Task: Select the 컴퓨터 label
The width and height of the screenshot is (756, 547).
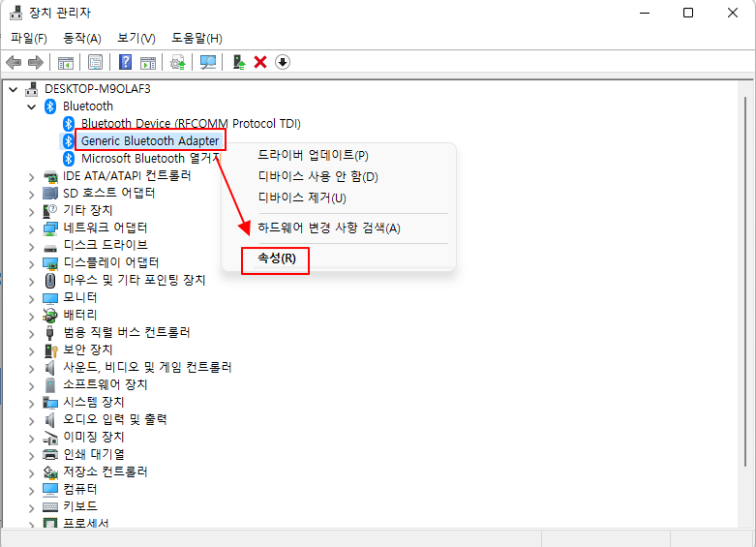Action: [80, 490]
